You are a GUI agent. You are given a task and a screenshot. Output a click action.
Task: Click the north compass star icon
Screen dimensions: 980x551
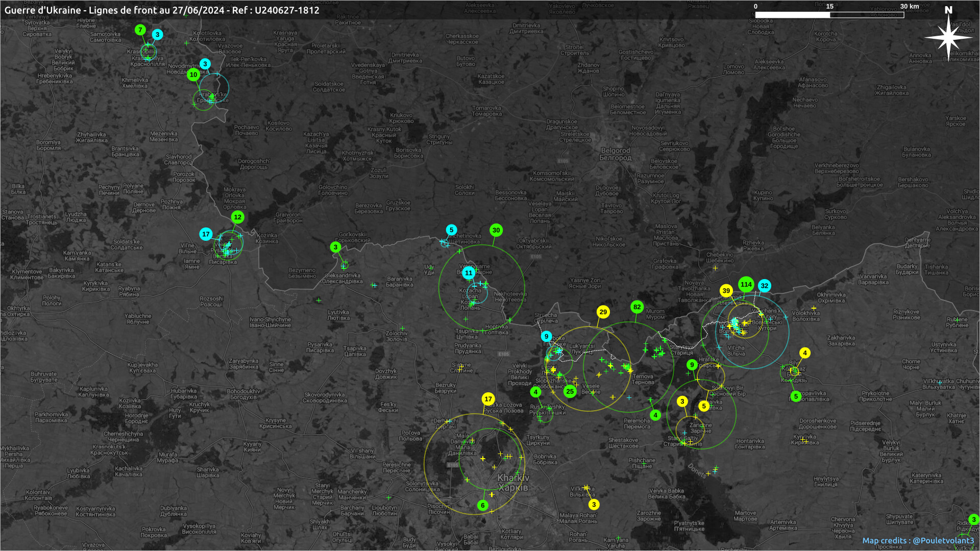pyautogui.click(x=948, y=37)
